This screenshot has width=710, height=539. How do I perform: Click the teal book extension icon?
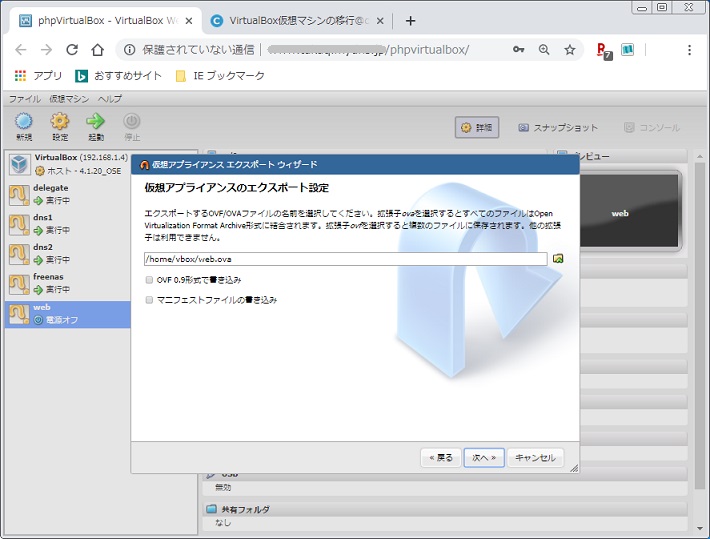[x=628, y=49]
